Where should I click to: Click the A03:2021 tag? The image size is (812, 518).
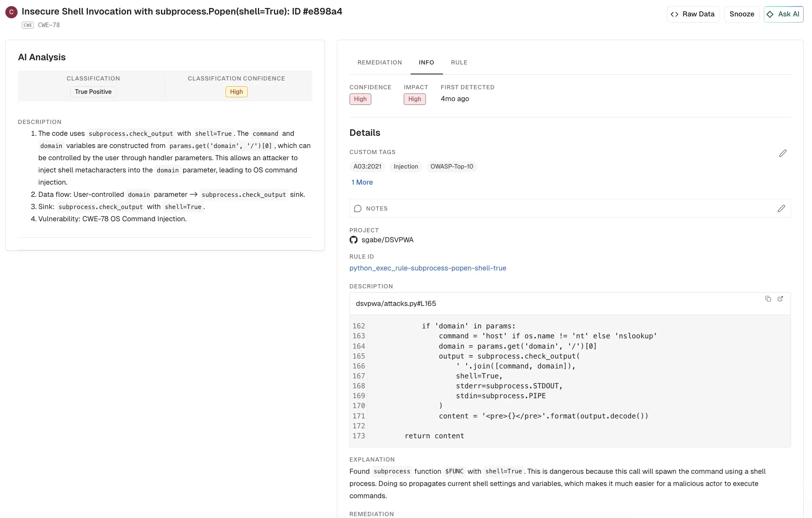click(x=367, y=166)
